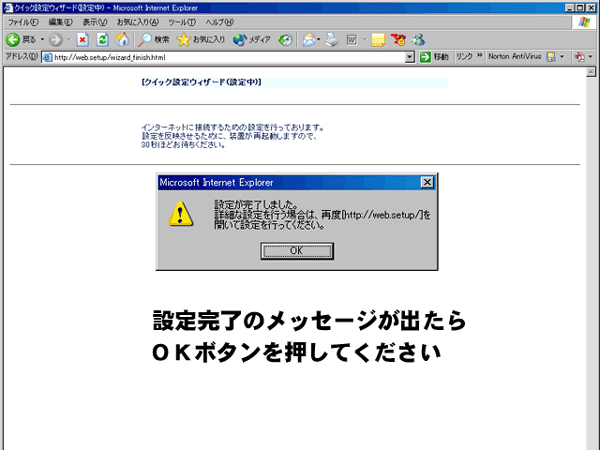
Task: Click the Norton AntiVirus status icon
Action: tap(551, 57)
